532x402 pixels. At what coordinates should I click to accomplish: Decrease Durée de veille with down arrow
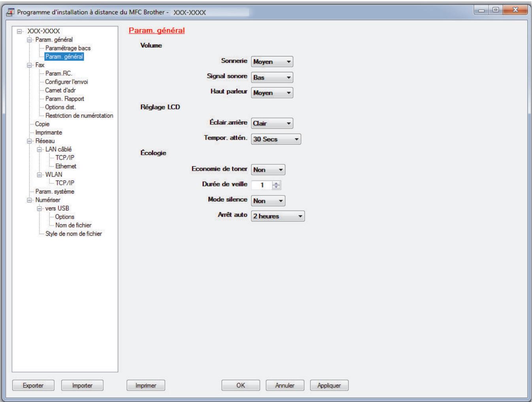276,187
